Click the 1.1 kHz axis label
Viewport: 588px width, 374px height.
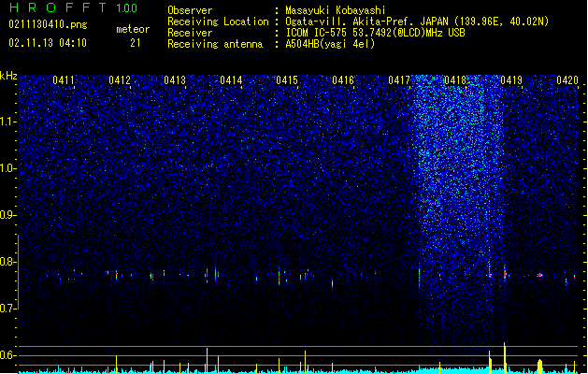(x=8, y=122)
